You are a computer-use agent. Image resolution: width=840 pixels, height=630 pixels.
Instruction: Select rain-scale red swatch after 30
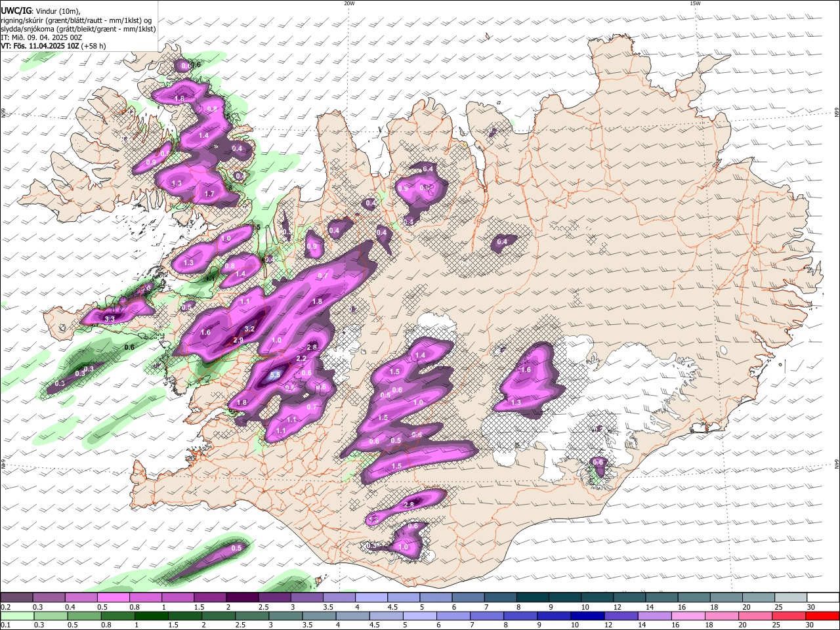[823, 616]
